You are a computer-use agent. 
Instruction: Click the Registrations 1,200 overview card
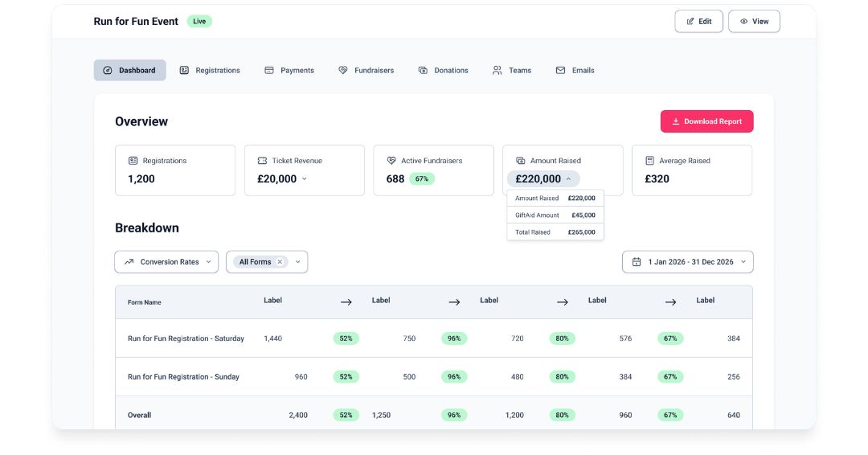coord(175,170)
